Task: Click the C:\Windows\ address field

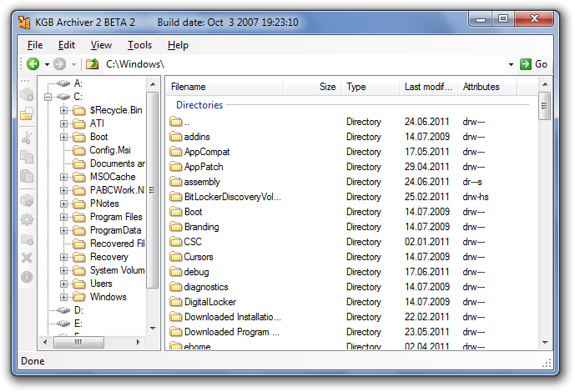Action: click(305, 64)
